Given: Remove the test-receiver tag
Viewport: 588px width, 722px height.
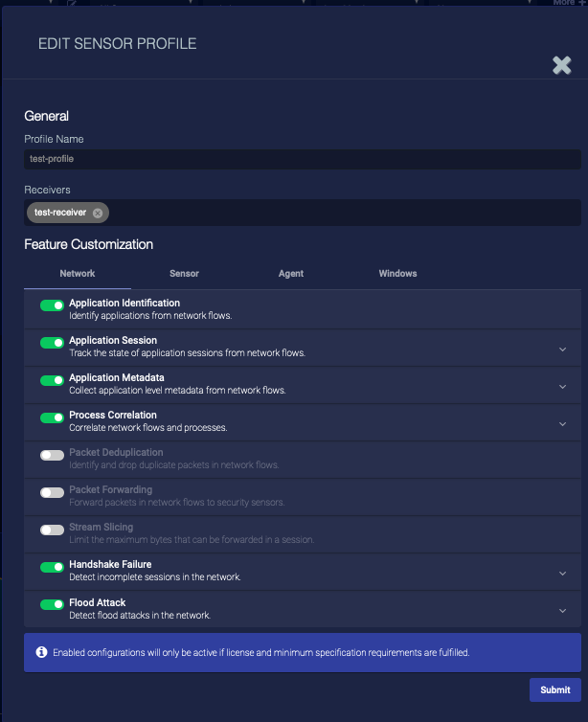Looking at the screenshot, I should tap(98, 213).
